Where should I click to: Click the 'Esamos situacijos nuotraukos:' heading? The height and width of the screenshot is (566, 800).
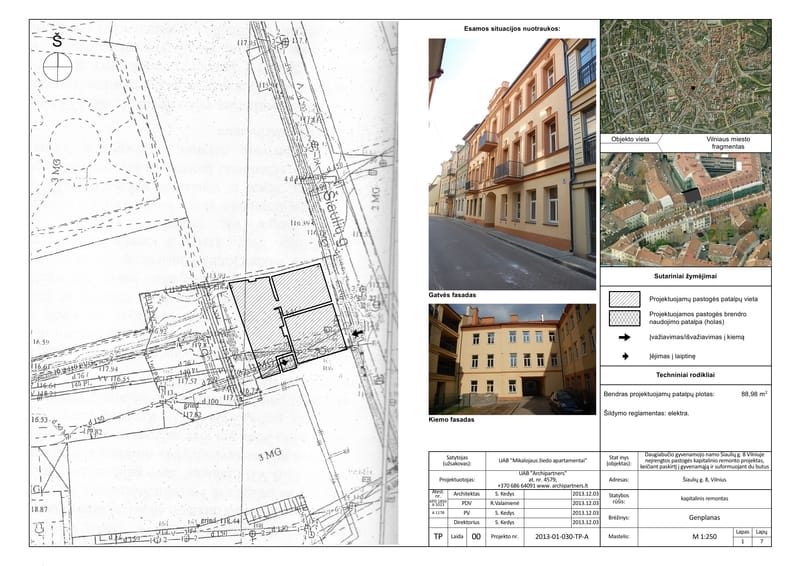(x=512, y=29)
